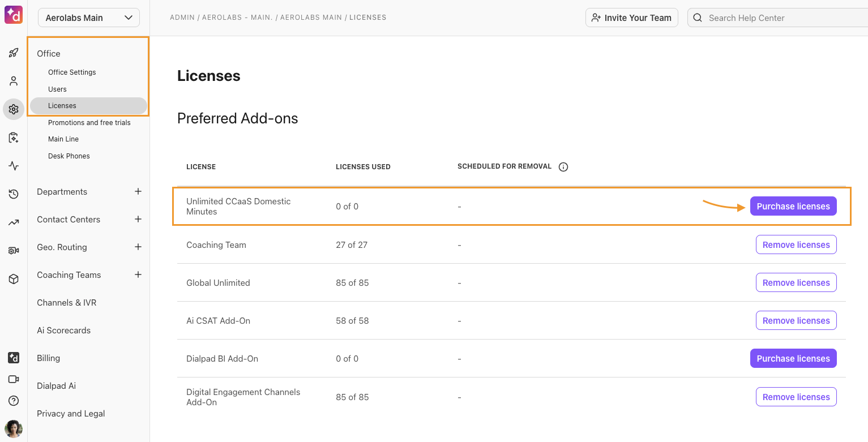Open the rocket launch icon in sidebar

14,53
